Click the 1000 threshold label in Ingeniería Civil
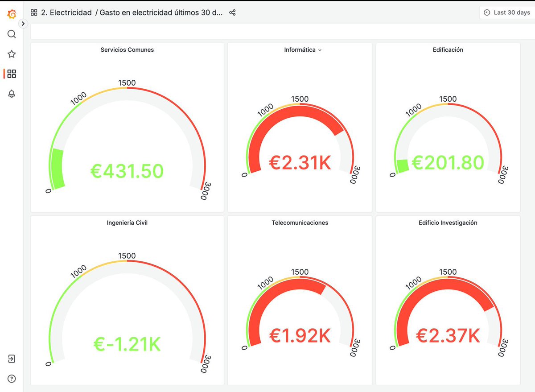This screenshot has width=535, height=392. point(78,271)
